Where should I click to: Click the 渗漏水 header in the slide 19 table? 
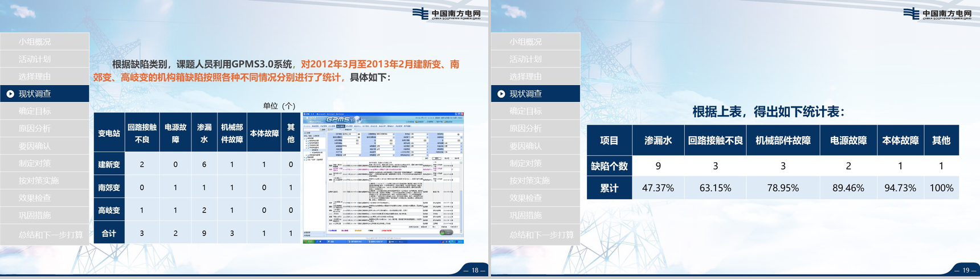(x=658, y=141)
